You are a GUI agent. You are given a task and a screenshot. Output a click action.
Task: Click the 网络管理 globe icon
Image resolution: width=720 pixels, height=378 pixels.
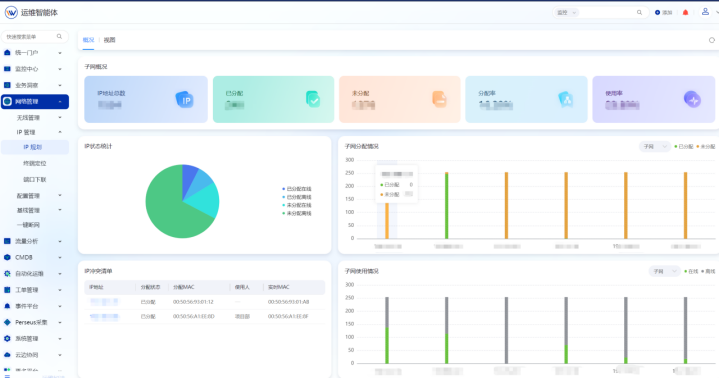[7, 102]
